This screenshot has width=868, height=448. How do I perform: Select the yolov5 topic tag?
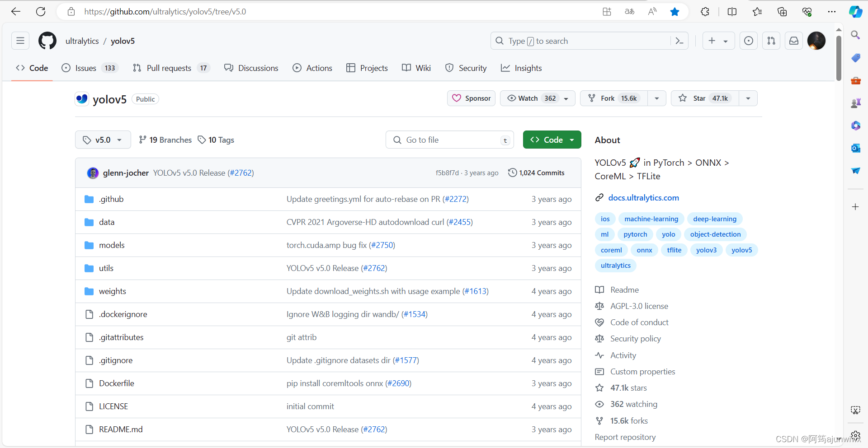coord(741,250)
